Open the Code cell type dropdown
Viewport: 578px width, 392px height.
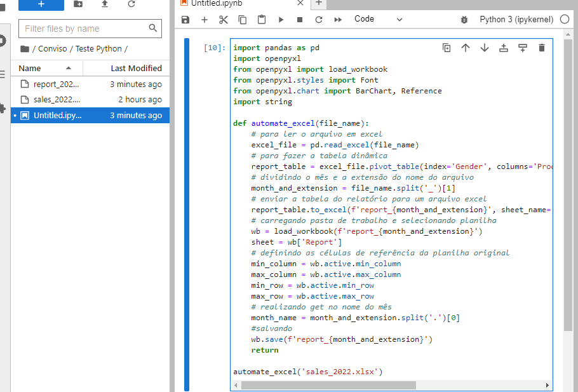(378, 19)
